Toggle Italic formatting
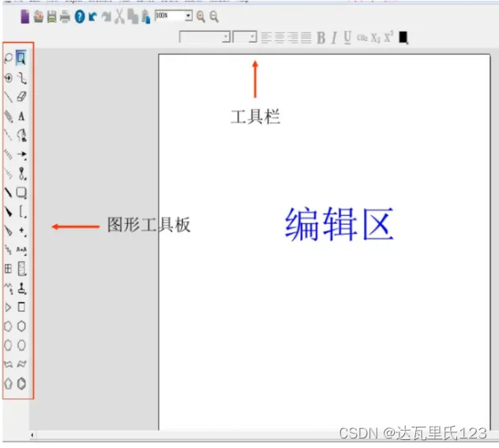 334,38
